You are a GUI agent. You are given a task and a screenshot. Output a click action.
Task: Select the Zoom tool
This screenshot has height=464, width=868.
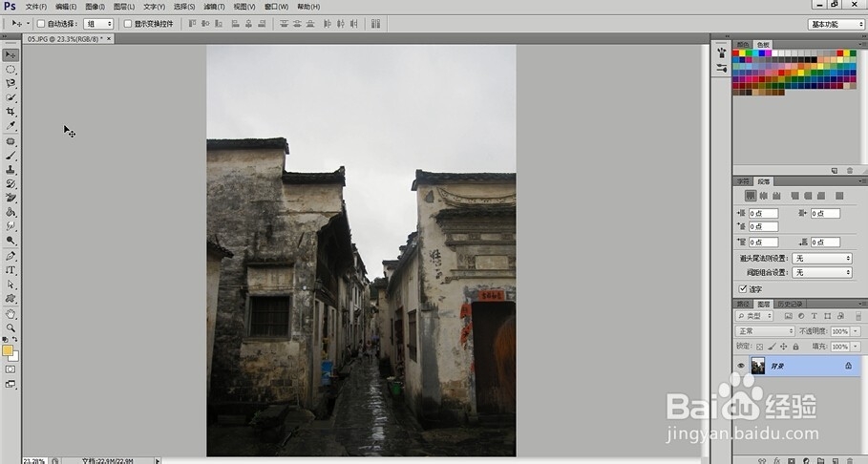[11, 327]
